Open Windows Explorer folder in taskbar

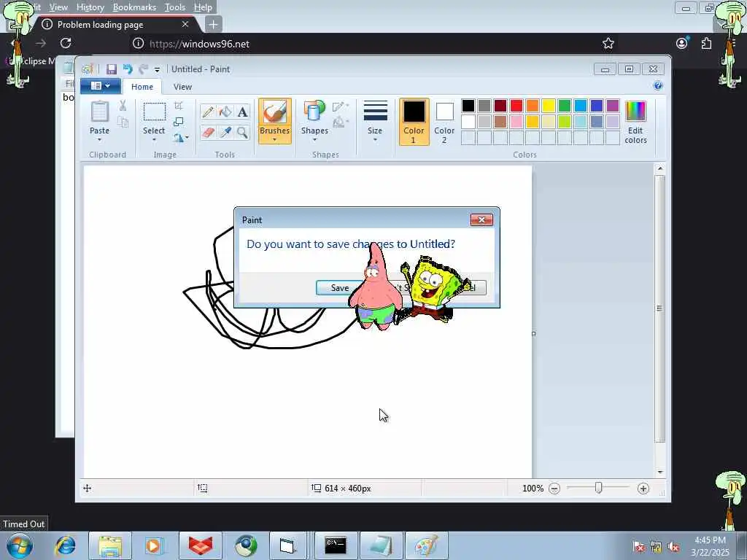(110, 545)
